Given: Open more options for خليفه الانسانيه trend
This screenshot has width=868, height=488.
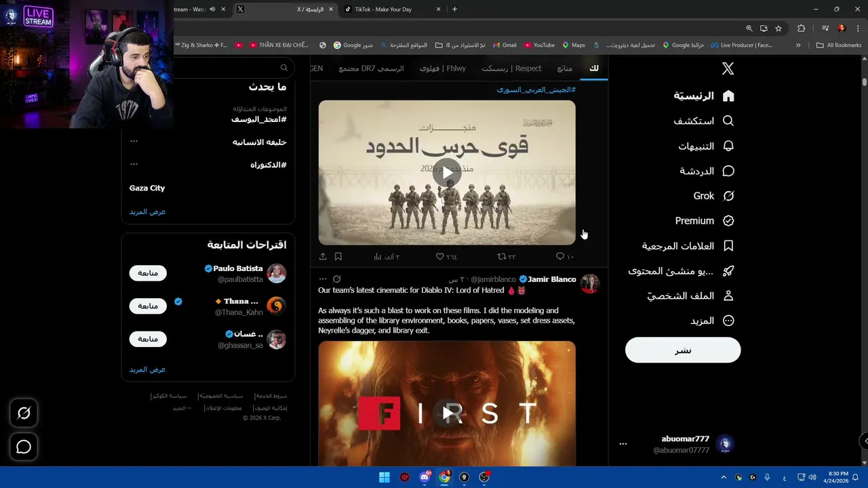Looking at the screenshot, I should (x=134, y=141).
